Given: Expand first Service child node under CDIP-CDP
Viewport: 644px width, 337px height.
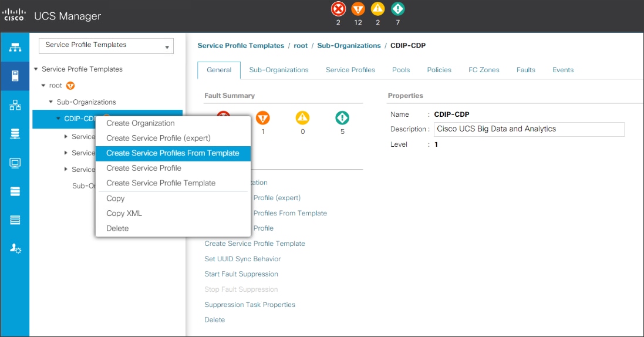Looking at the screenshot, I should point(66,136).
